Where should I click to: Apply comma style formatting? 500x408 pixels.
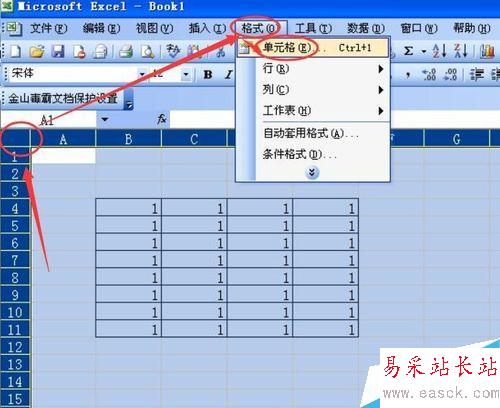[408, 75]
